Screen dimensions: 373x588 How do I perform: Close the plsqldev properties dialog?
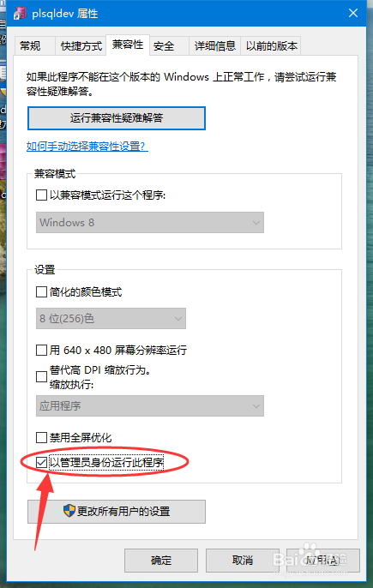(353, 13)
